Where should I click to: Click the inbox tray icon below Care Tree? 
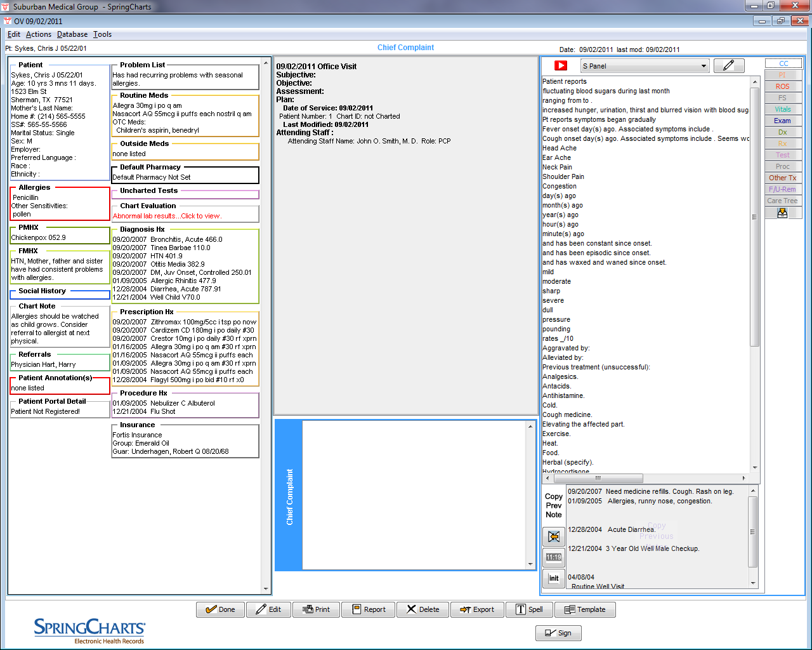[782, 213]
